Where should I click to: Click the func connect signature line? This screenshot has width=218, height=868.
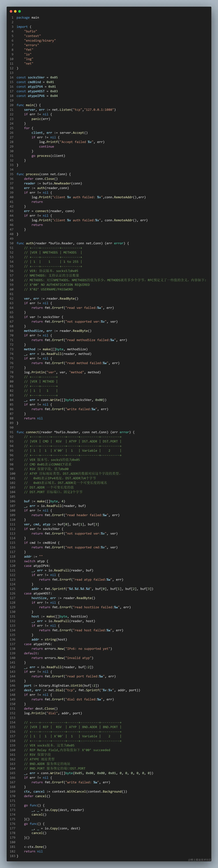point(75,432)
